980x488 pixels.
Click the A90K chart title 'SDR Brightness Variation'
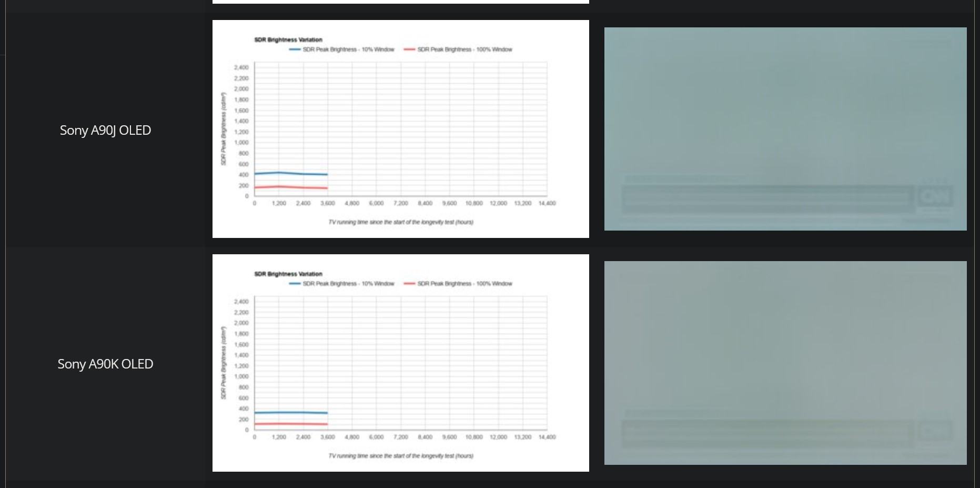click(x=288, y=274)
